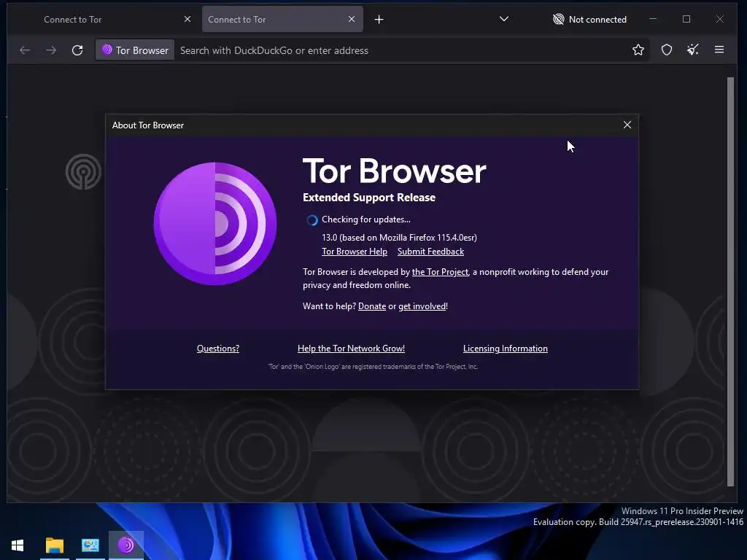Close the About Tor Browser dialog
The image size is (747, 560).
[627, 125]
